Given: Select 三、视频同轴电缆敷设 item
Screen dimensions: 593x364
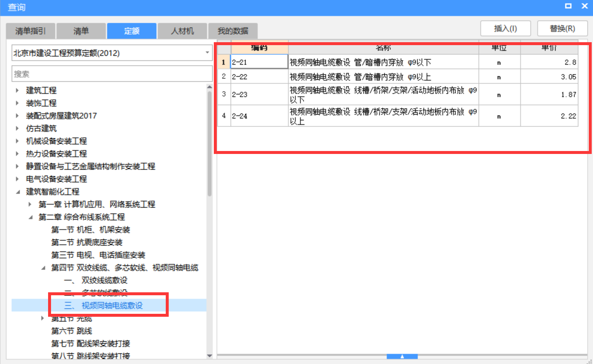Looking at the screenshot, I should click(103, 305).
